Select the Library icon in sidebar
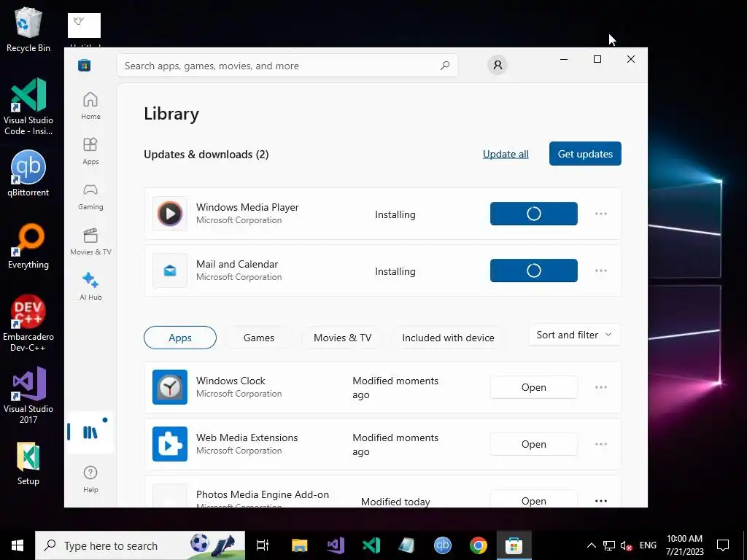The image size is (747, 560). coord(90,432)
